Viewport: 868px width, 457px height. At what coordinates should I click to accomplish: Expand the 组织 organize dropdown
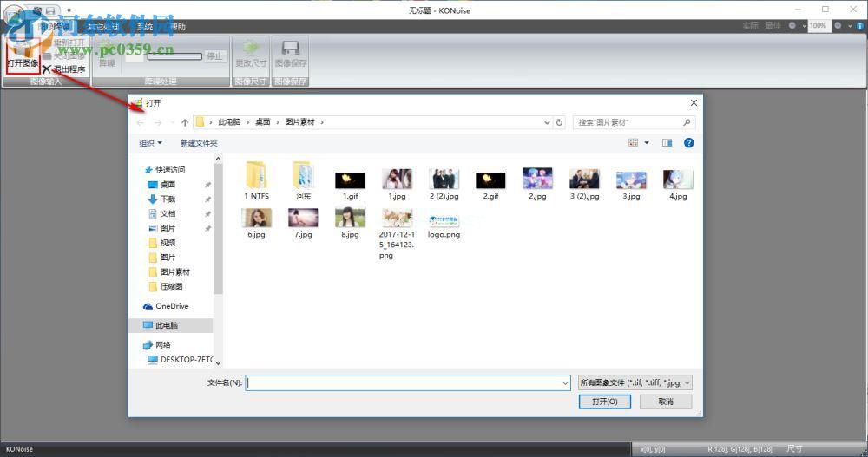(150, 143)
